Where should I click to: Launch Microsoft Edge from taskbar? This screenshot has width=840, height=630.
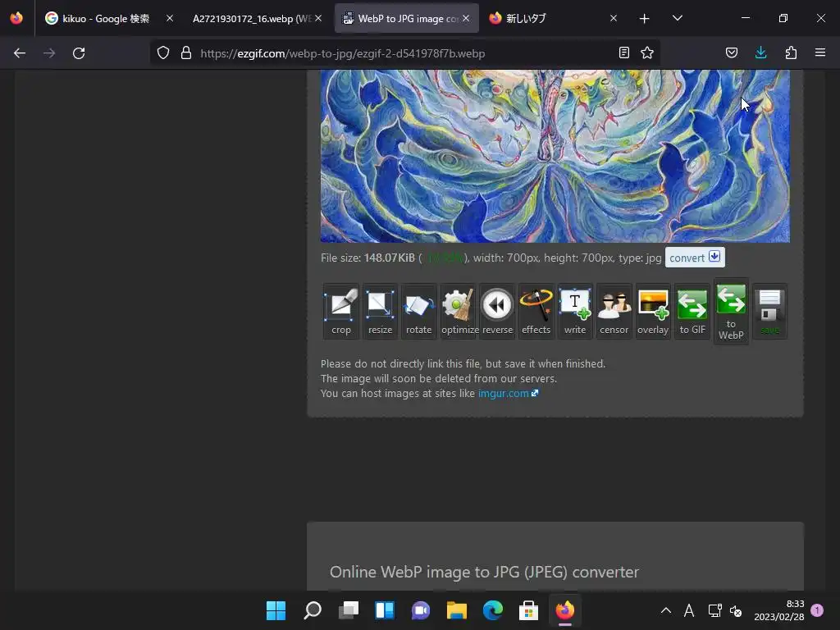493,610
